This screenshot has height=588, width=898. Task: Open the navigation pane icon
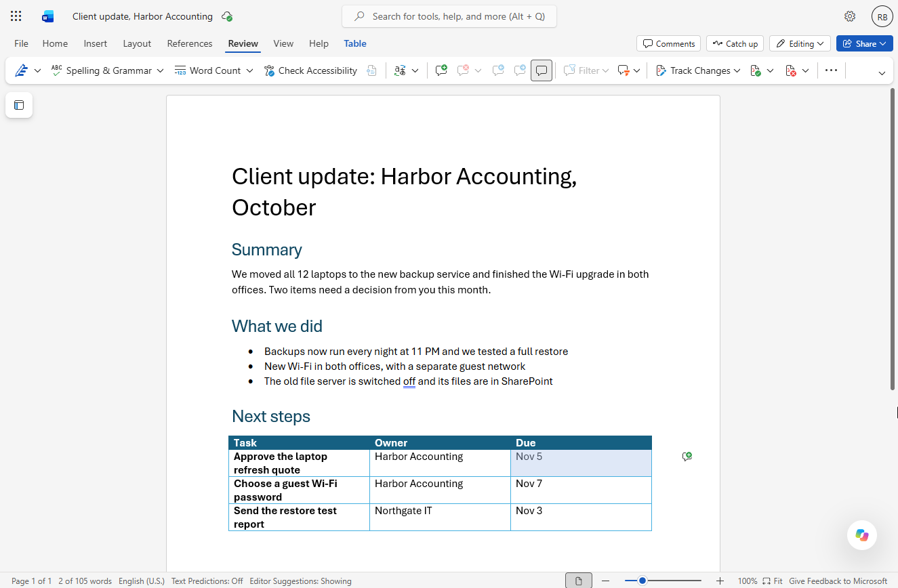coord(19,105)
